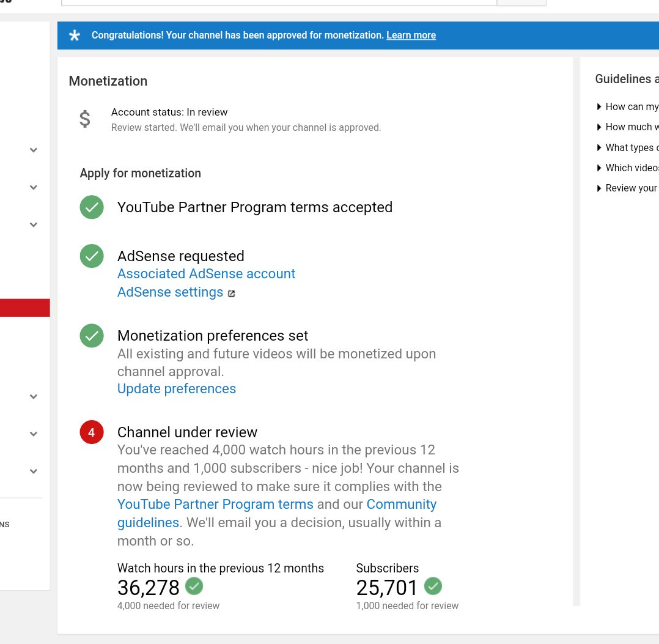659x644 pixels.
Task: Expand the 'Which video' guideline item
Action: coord(627,168)
